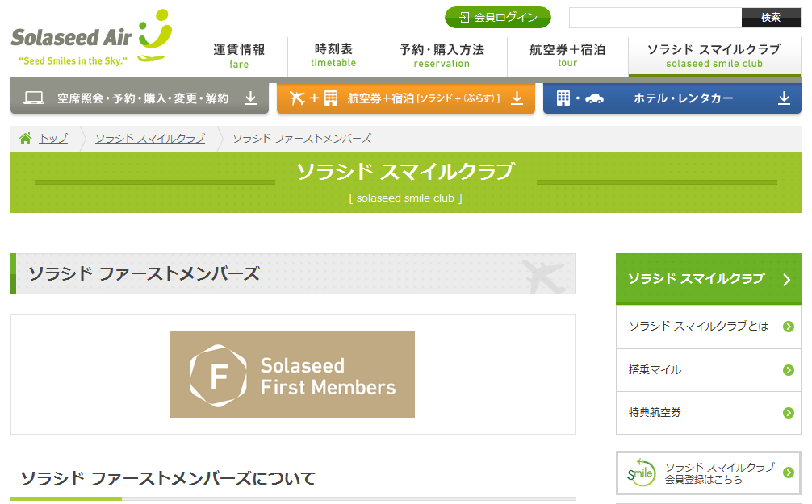
Task: Expand the 空席照会・予約・購入・変更・解約 panel
Action: (x=140, y=98)
